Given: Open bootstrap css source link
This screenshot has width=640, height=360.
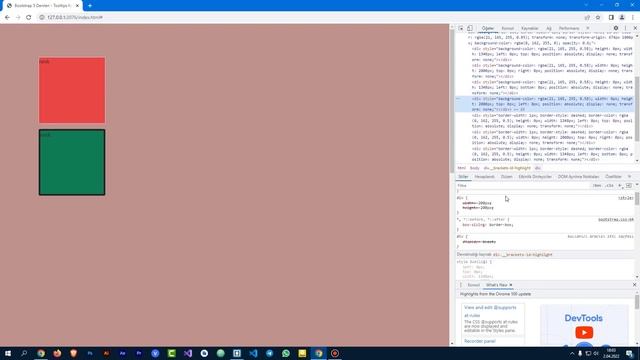Looking at the screenshot, I should pyautogui.click(x=616, y=220).
